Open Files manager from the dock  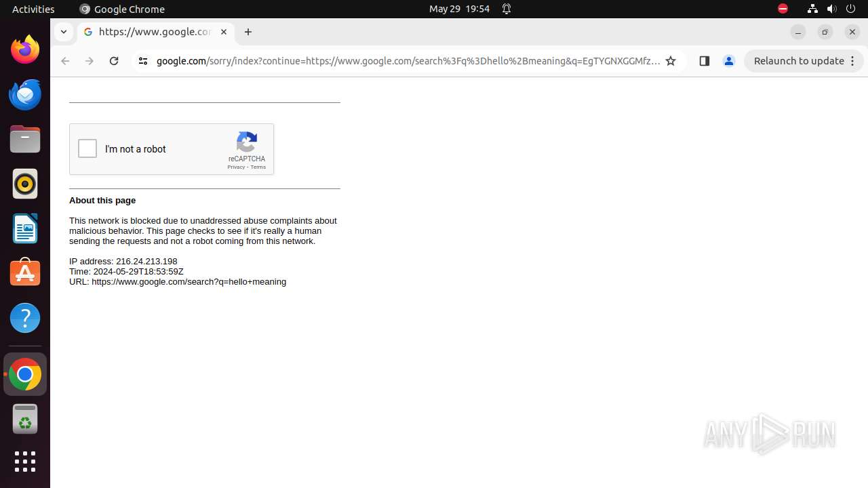tap(25, 139)
